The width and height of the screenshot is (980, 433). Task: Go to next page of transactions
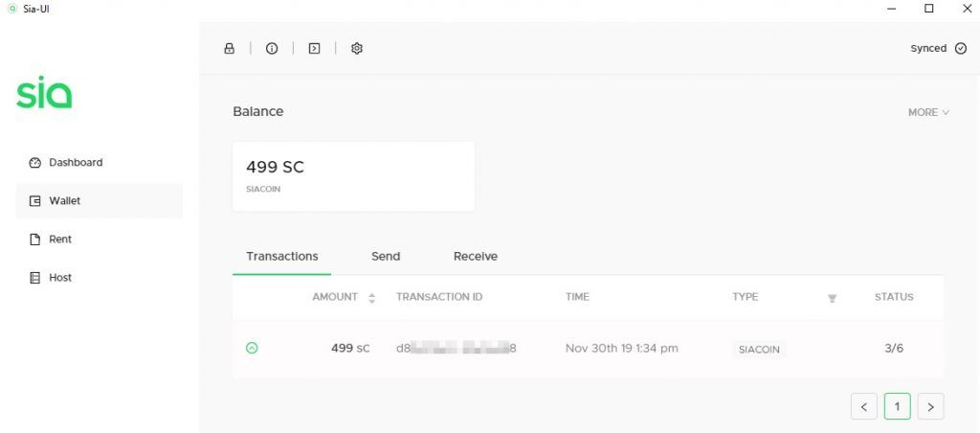(930, 407)
